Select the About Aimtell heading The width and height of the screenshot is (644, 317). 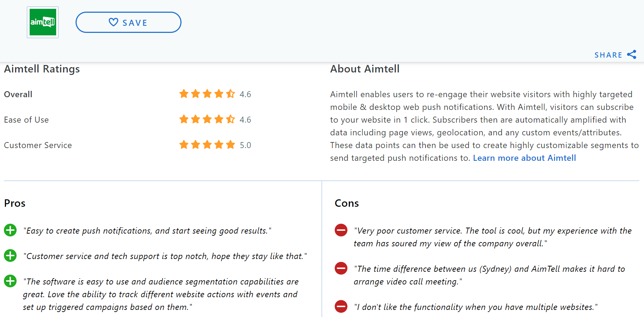[x=365, y=69]
